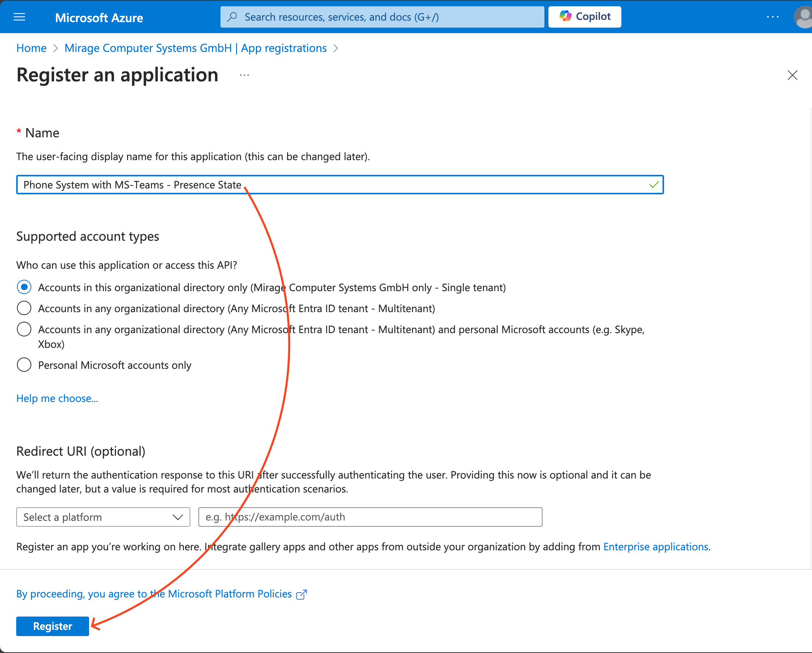
Task: Open Copilot
Action: [585, 17]
